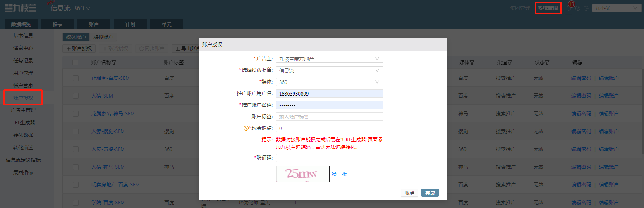The width and height of the screenshot is (644, 208).
Task: Open 集团指标 in sidebar
Action: [23, 172]
